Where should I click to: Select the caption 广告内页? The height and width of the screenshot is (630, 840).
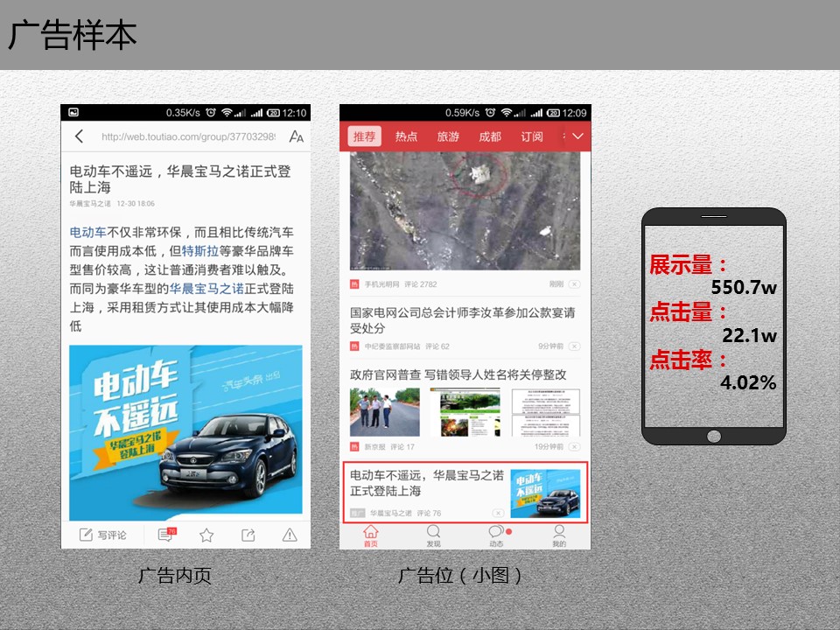(x=175, y=576)
